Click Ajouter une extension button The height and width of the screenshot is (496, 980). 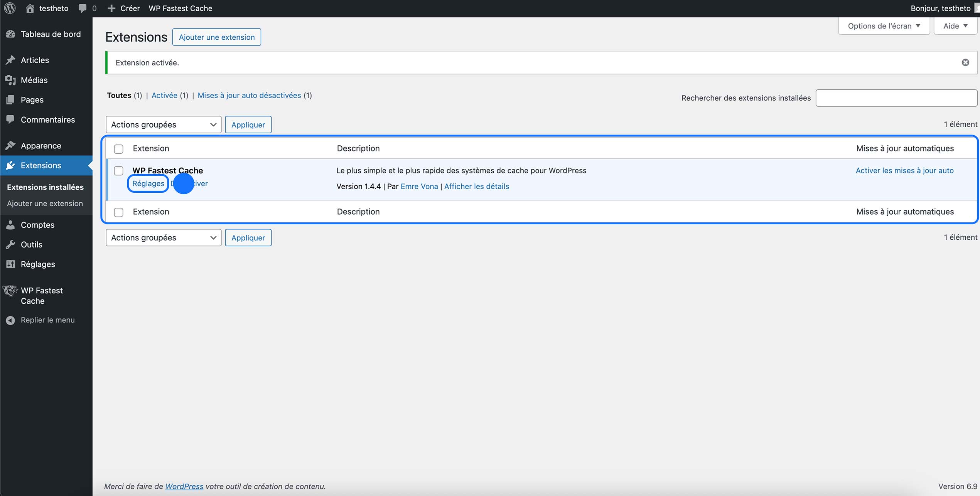point(216,37)
